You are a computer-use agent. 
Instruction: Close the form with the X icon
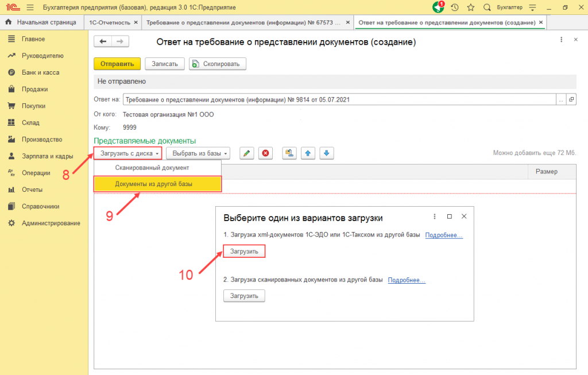click(575, 40)
